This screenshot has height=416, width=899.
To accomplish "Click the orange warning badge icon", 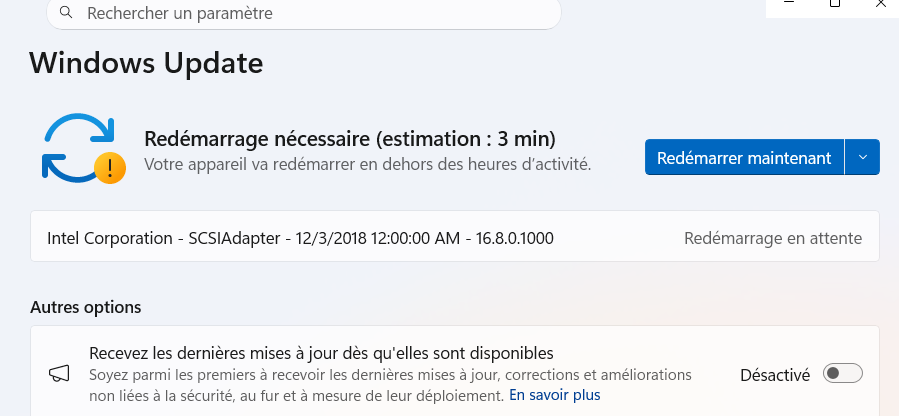I will point(110,167).
